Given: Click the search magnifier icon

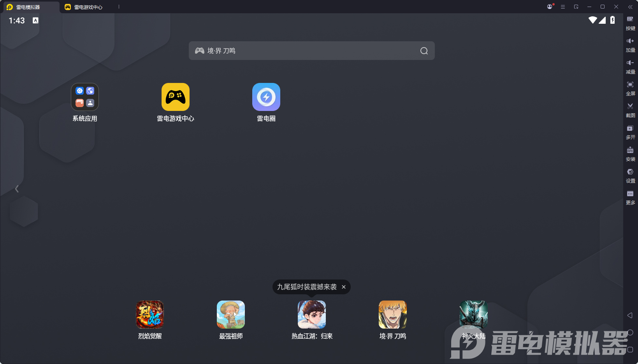Looking at the screenshot, I should 424,51.
